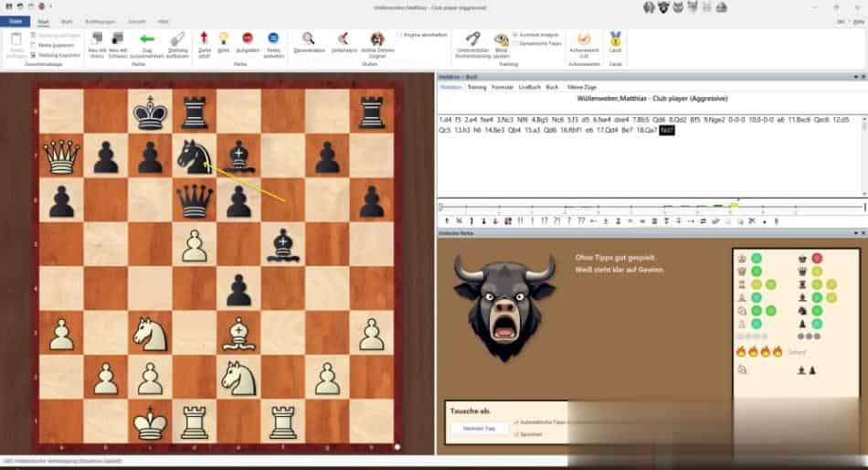Screen dimensions: 868x470
Task: Toggle the Automatische Tipps checkbox
Action: (x=516, y=422)
